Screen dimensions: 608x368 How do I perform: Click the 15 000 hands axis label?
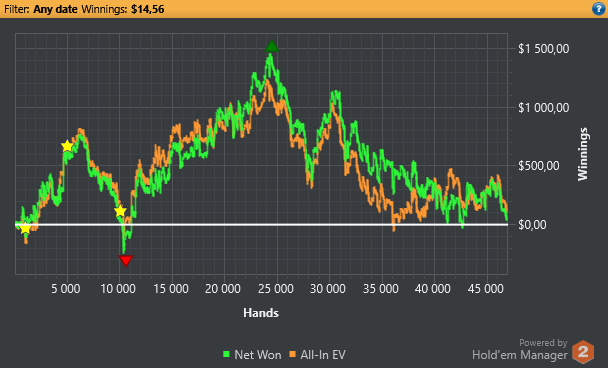coord(171,289)
